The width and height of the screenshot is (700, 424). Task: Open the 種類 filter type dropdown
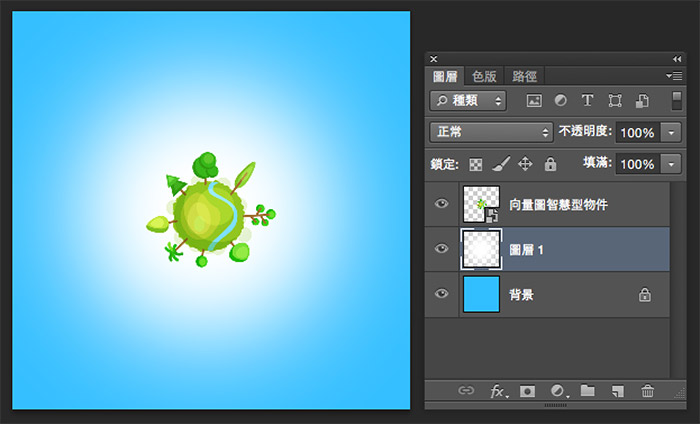pos(467,101)
